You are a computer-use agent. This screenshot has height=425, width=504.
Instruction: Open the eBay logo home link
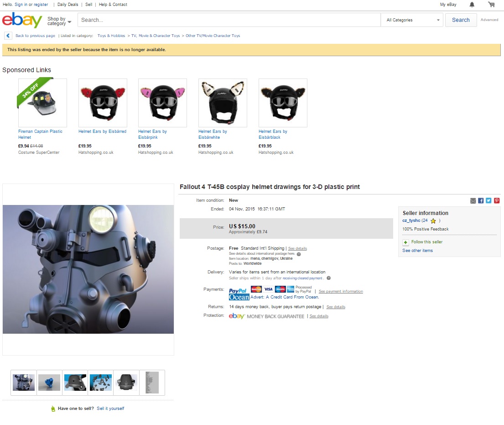click(22, 20)
